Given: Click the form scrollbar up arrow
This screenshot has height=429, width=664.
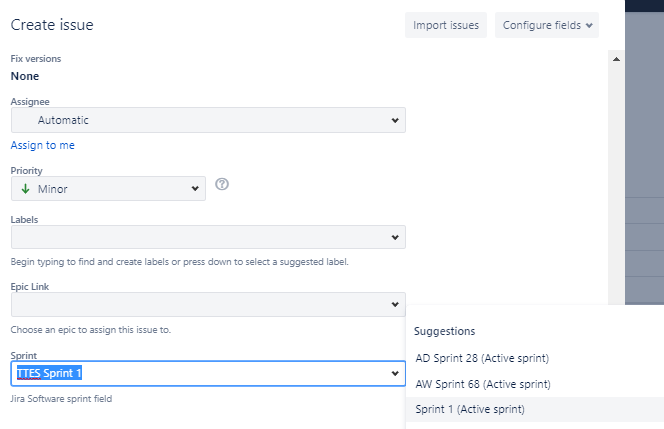Looking at the screenshot, I should [x=615, y=59].
